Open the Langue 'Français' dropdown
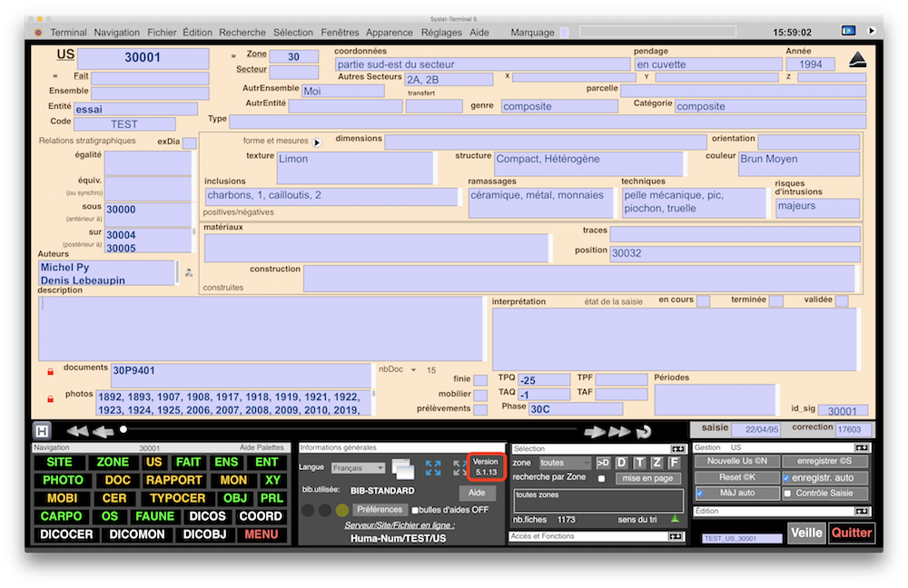Image resolution: width=908 pixels, height=588 pixels. [x=358, y=468]
